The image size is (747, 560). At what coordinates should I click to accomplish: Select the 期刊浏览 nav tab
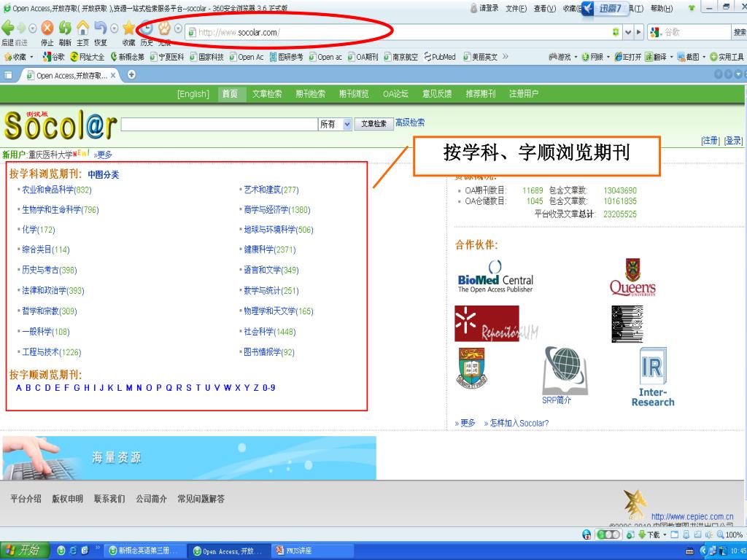tap(354, 94)
